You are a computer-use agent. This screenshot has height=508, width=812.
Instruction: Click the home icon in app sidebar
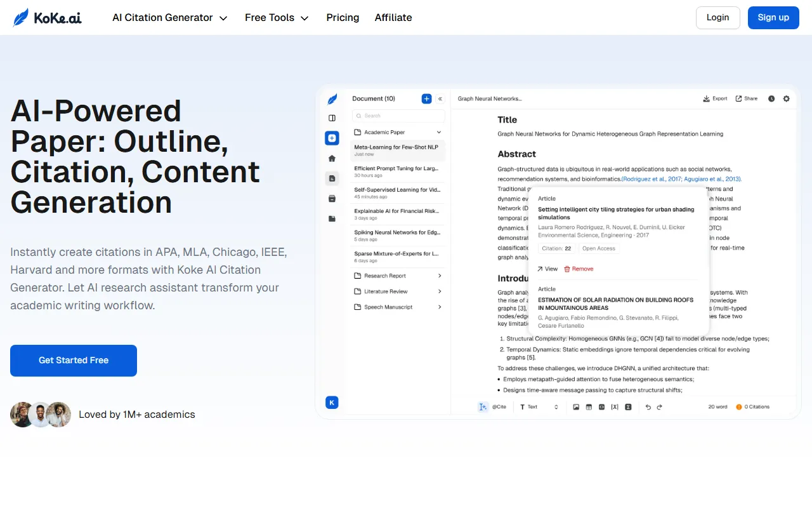tap(332, 159)
